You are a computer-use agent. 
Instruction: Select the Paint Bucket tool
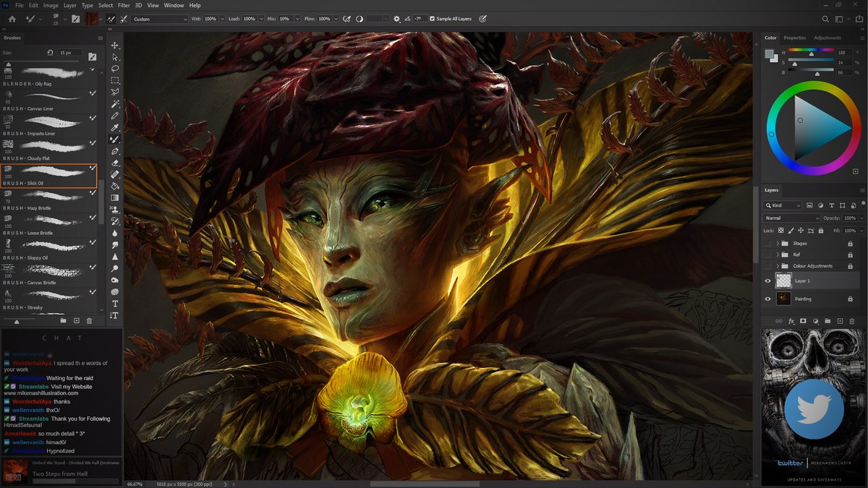coord(115,186)
